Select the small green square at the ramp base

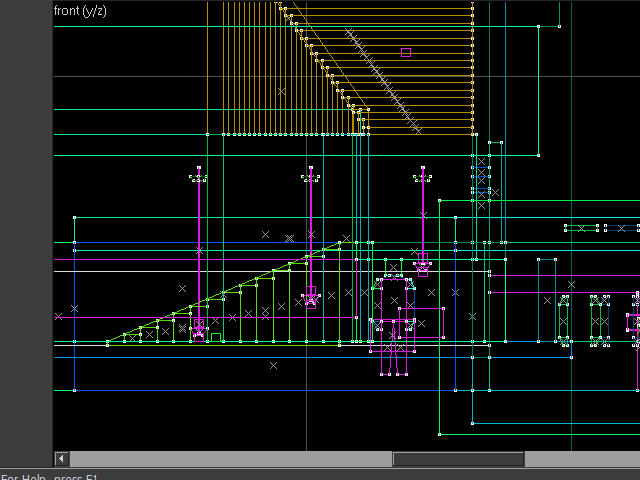pyautogui.click(x=216, y=337)
